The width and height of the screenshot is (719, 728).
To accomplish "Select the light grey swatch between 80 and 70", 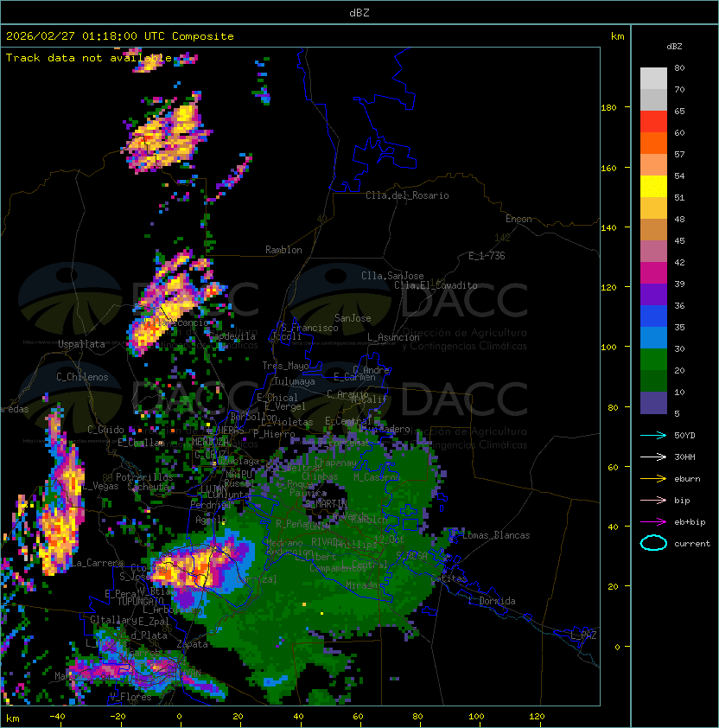I will pos(653,78).
